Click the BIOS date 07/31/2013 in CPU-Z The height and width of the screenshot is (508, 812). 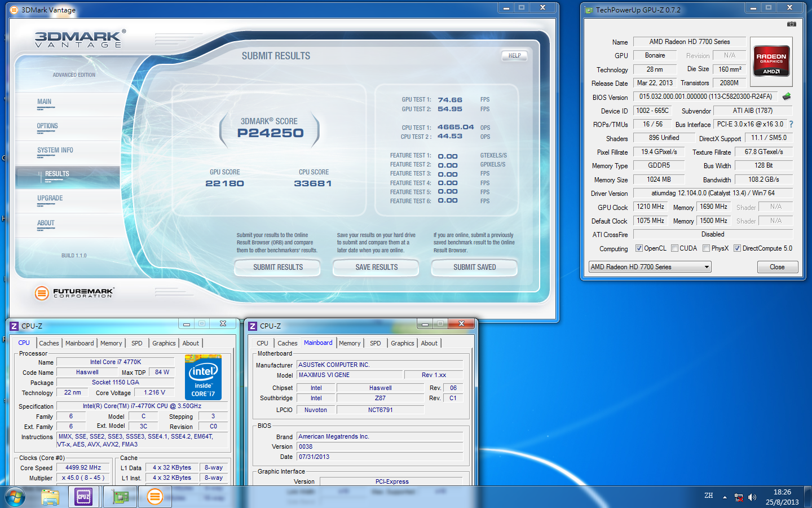coord(380,457)
